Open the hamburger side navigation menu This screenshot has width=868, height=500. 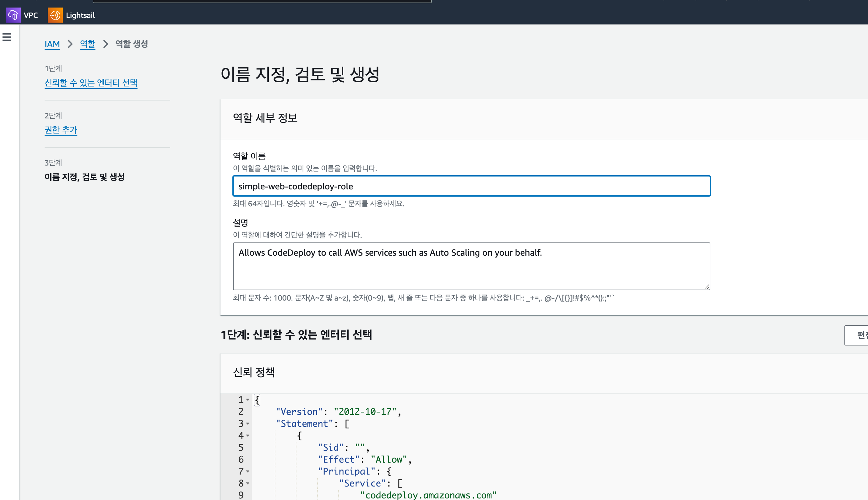(7, 37)
